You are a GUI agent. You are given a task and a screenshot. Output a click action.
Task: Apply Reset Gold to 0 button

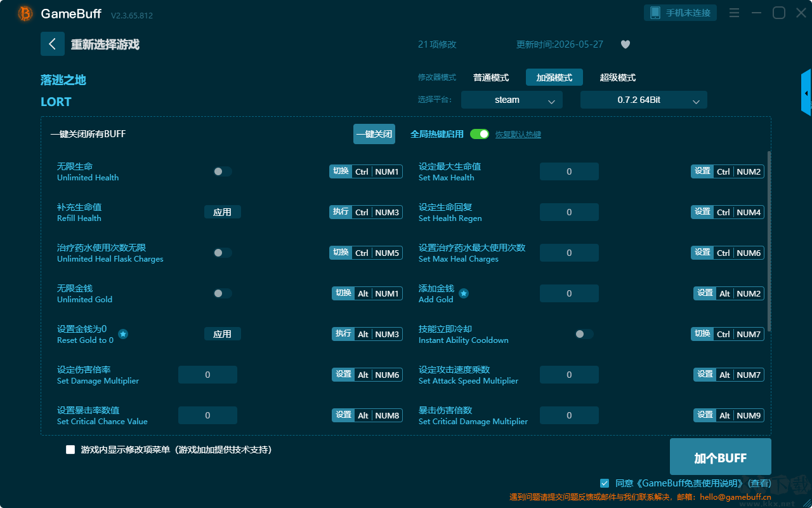click(223, 334)
